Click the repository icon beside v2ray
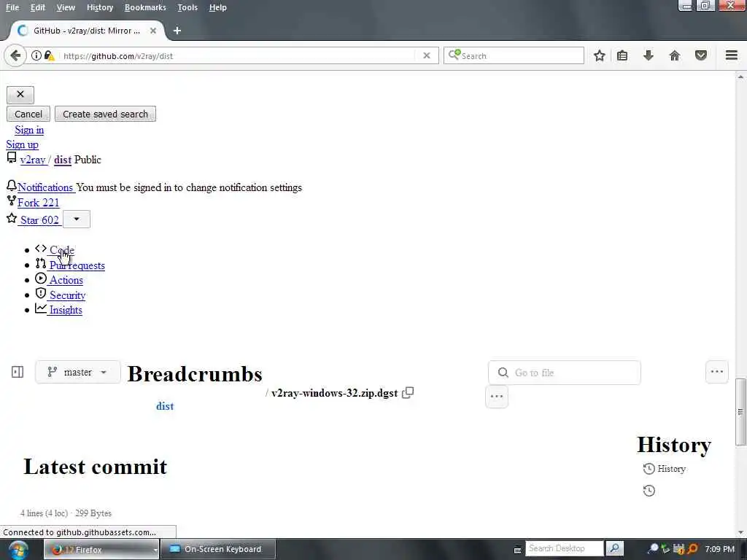This screenshot has width=747, height=560. [x=12, y=158]
